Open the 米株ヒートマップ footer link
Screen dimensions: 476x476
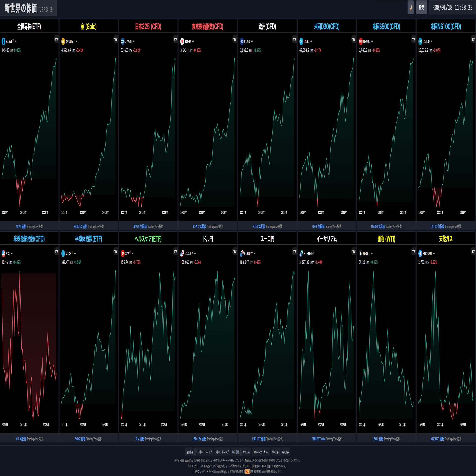(222, 452)
